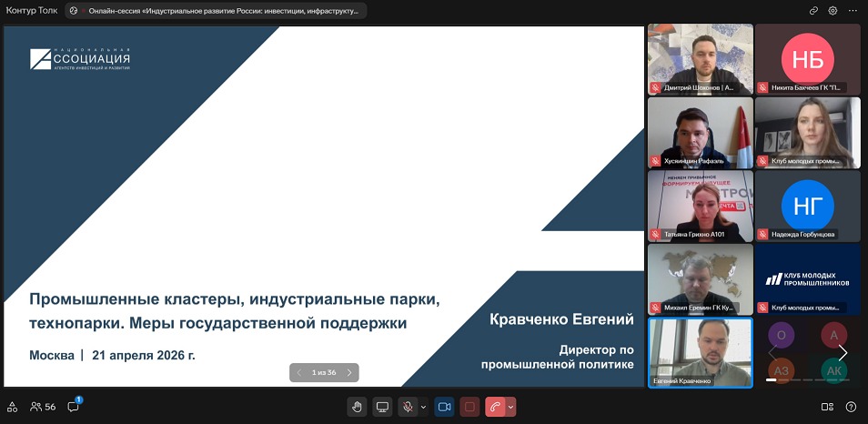Expand the leave call options arrow
Screen dimensions: 868x424
click(511, 407)
